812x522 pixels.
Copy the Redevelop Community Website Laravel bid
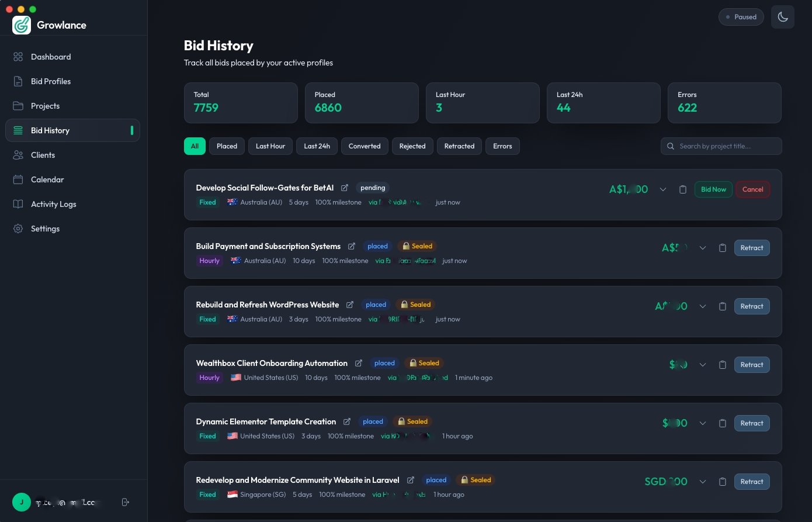pos(722,482)
